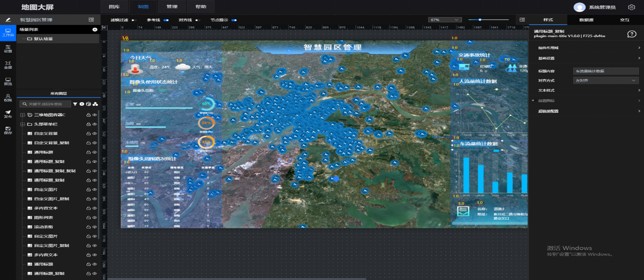The width and height of the screenshot is (644, 280).
Task: Open the settings gear in top-right corner
Action: [631, 7]
